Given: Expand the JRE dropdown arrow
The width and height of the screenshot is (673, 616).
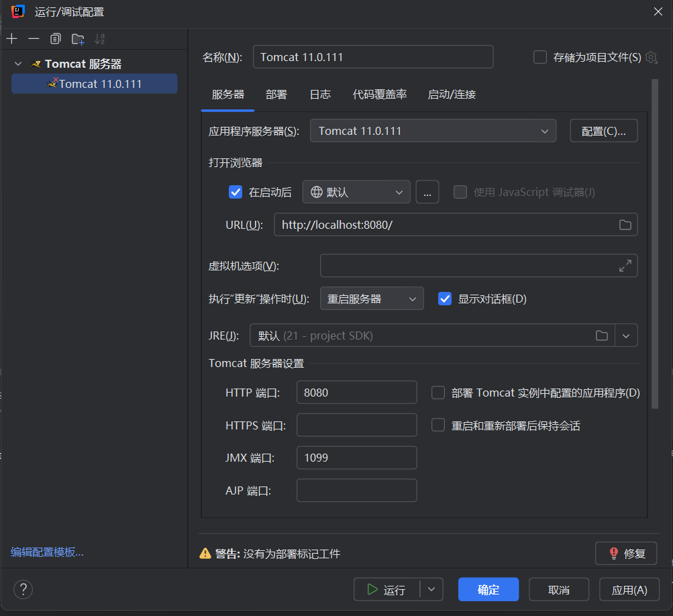Looking at the screenshot, I should 626,336.
